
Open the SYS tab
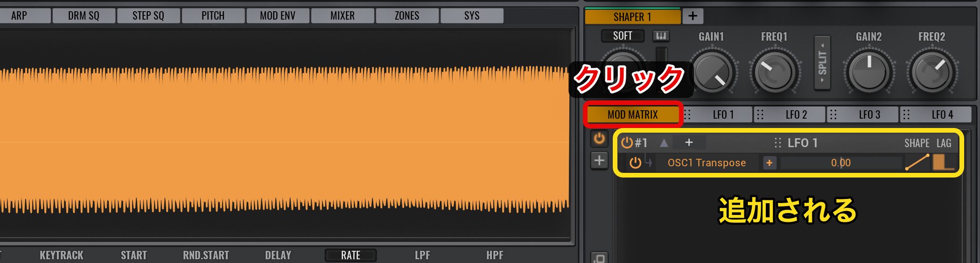click(x=472, y=16)
